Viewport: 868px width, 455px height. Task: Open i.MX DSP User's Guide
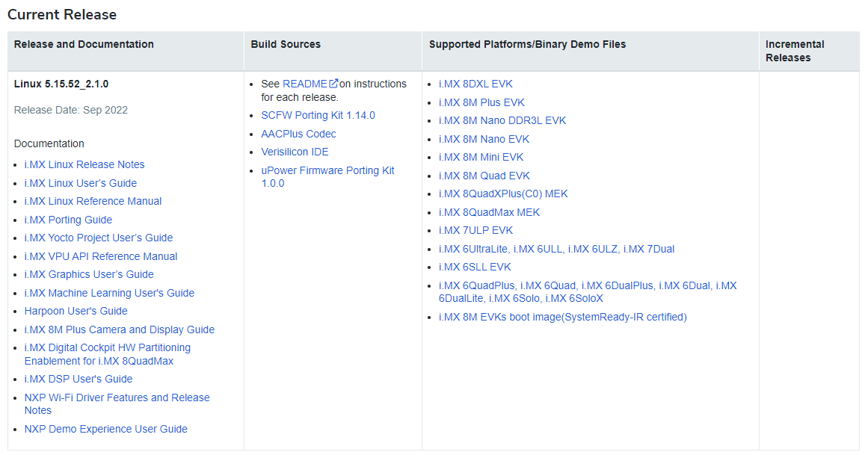(78, 380)
